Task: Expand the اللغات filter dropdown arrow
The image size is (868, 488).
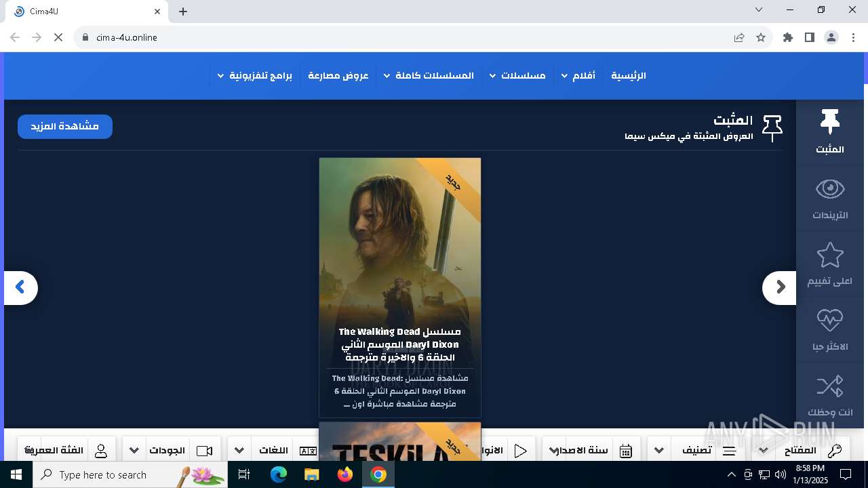Action: click(x=239, y=451)
